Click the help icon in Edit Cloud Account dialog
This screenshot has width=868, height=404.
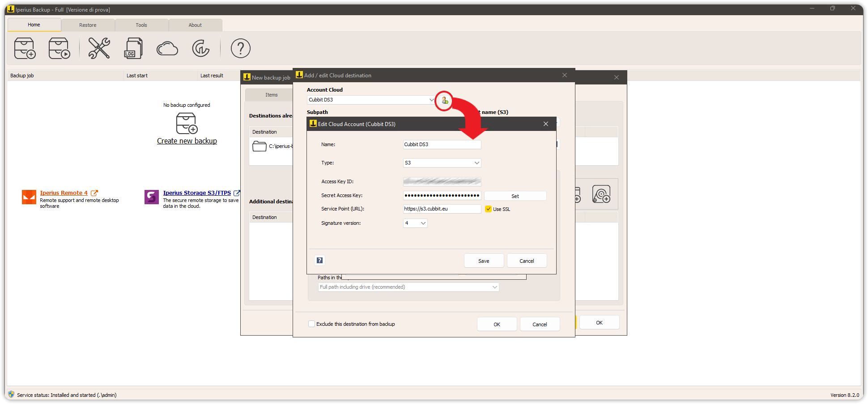pyautogui.click(x=320, y=261)
